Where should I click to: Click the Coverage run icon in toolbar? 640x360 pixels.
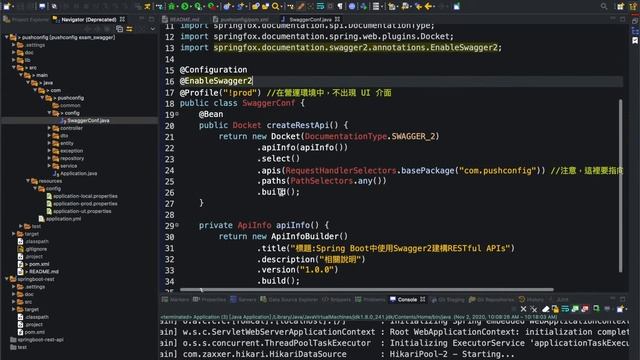click(198, 6)
